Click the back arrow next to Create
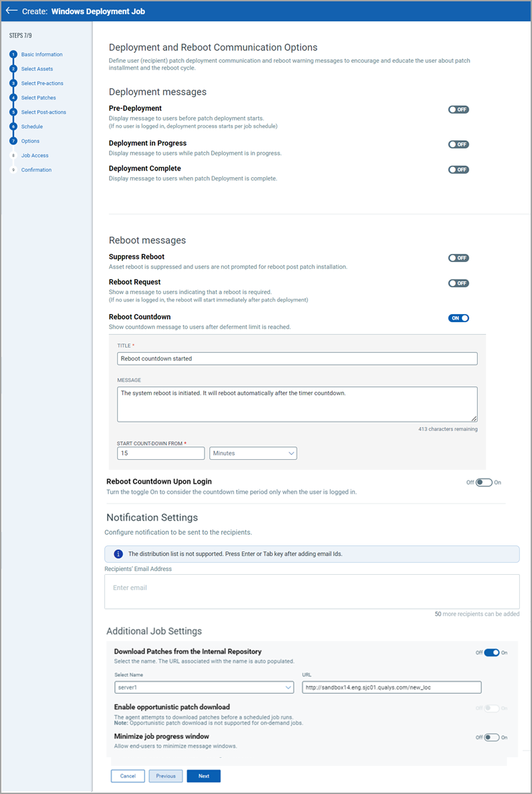Screen dimensions: 532x794 click(11, 11)
